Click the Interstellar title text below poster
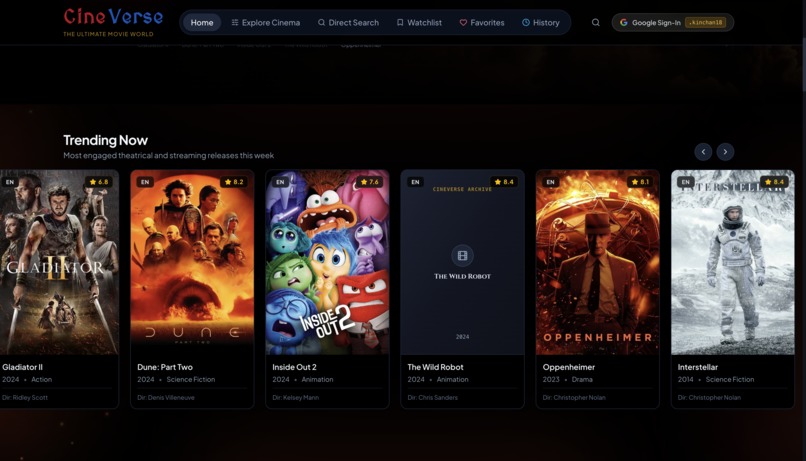 (698, 367)
